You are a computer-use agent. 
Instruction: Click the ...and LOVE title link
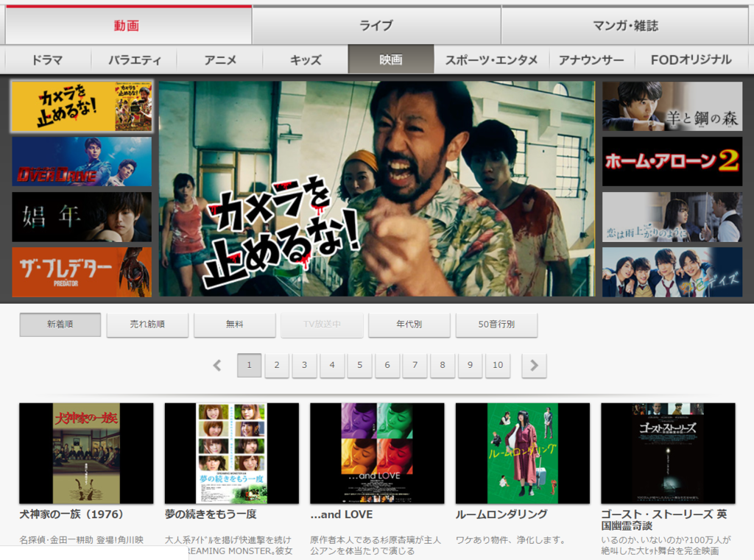[342, 514]
